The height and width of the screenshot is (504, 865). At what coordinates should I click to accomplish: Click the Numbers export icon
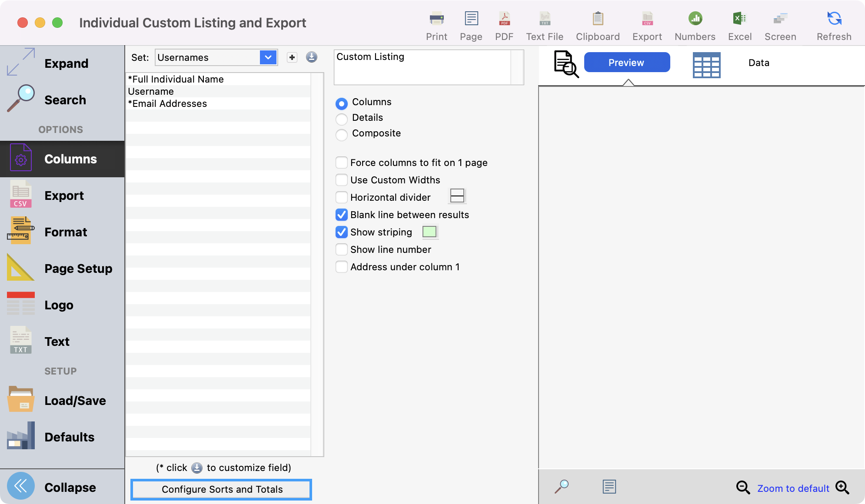click(695, 19)
